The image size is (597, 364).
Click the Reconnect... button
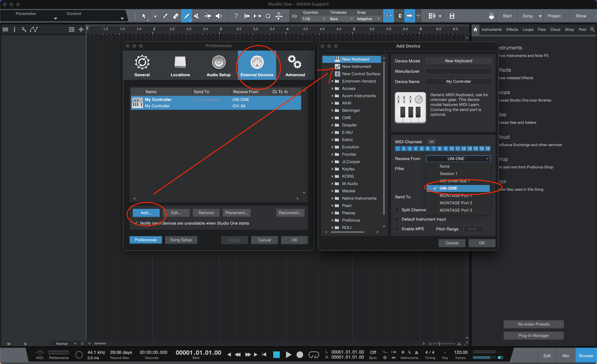point(290,213)
